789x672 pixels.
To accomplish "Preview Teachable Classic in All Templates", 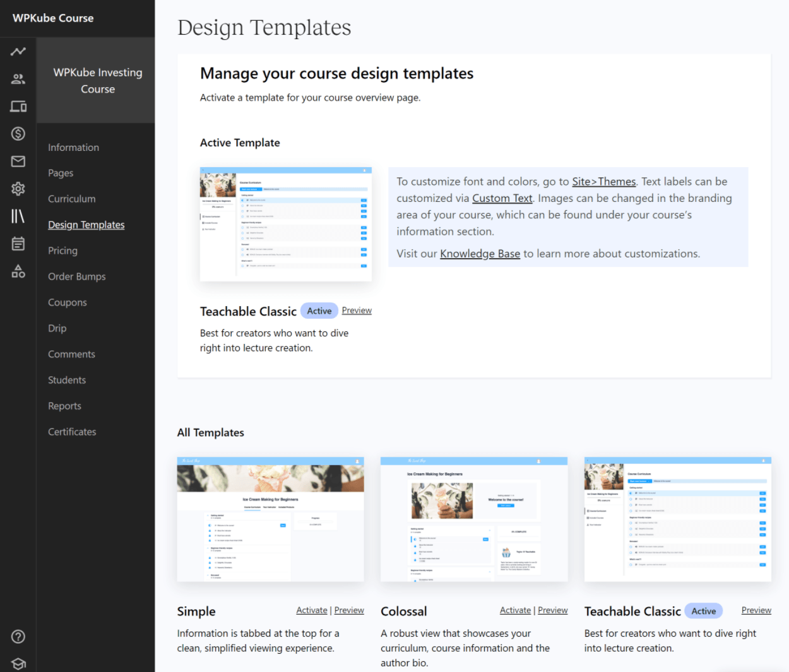I will click(756, 610).
